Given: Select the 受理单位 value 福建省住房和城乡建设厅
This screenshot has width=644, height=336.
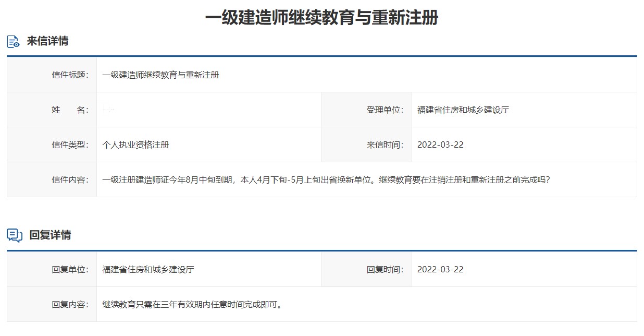Looking at the screenshot, I should (463, 110).
